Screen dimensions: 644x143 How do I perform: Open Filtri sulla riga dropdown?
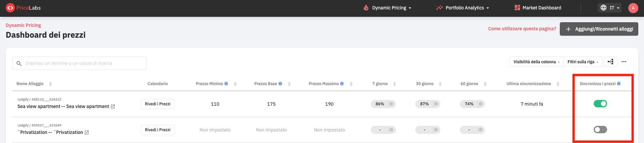(583, 62)
